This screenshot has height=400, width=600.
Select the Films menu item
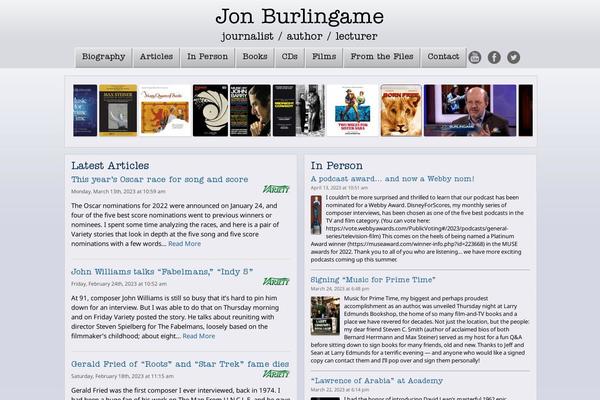[x=324, y=57]
